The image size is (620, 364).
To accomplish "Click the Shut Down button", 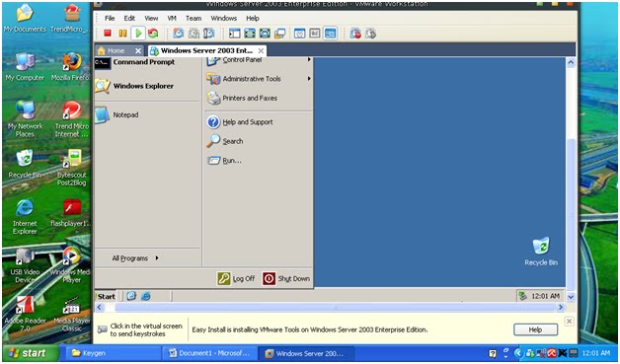I will click(x=286, y=278).
